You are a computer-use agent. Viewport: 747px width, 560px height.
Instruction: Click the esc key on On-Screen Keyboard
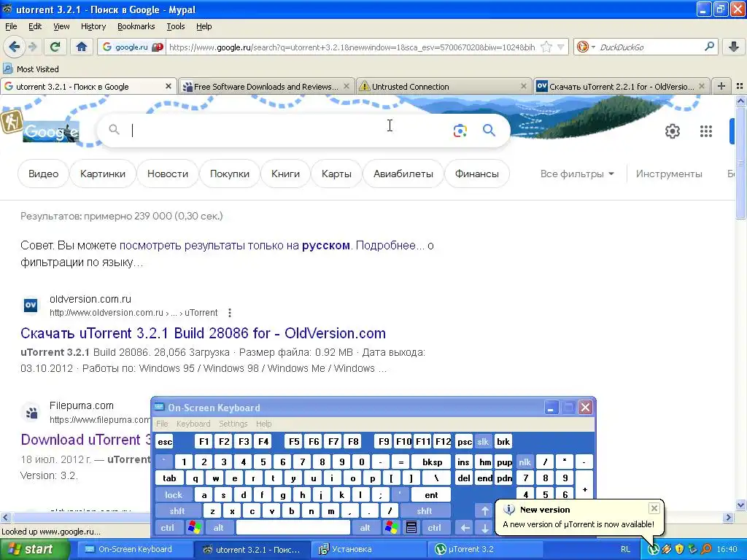165,441
